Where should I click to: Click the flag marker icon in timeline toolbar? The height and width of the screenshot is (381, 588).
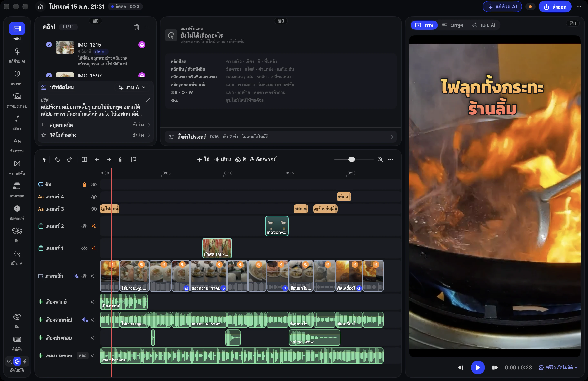click(133, 160)
